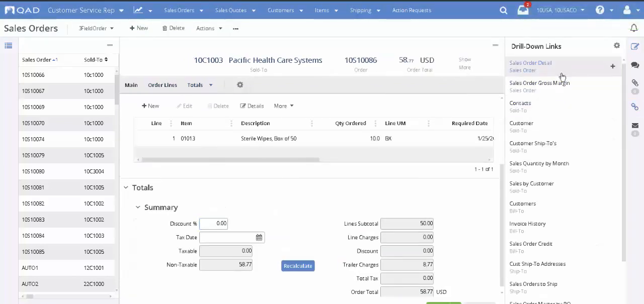
Task: Click the alert bell icon
Action: pos(634,28)
